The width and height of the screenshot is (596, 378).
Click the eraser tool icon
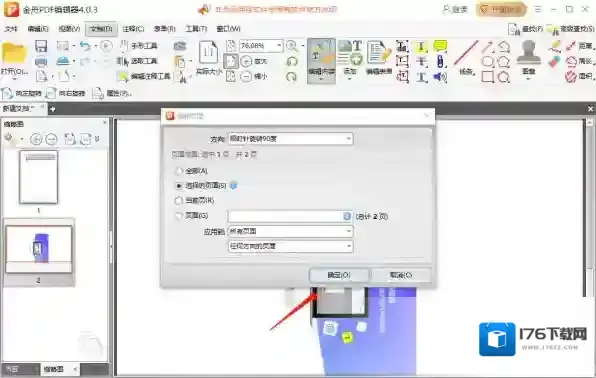pos(555,61)
